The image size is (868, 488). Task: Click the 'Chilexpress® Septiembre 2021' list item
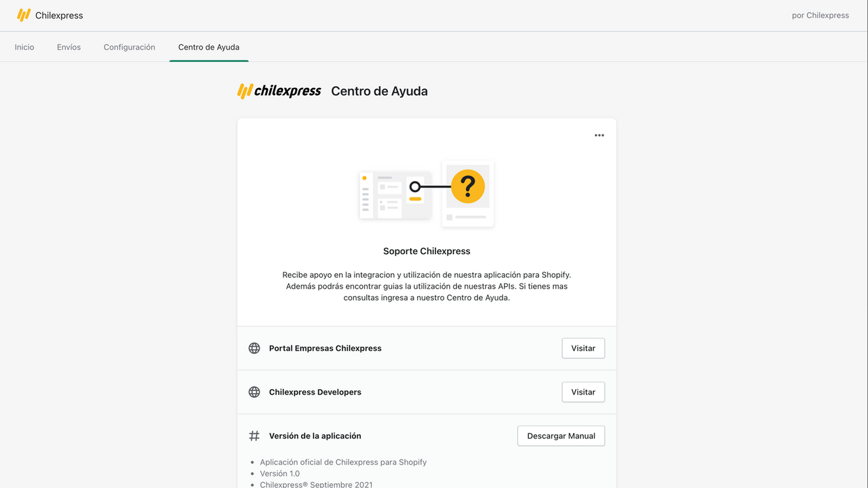click(316, 485)
